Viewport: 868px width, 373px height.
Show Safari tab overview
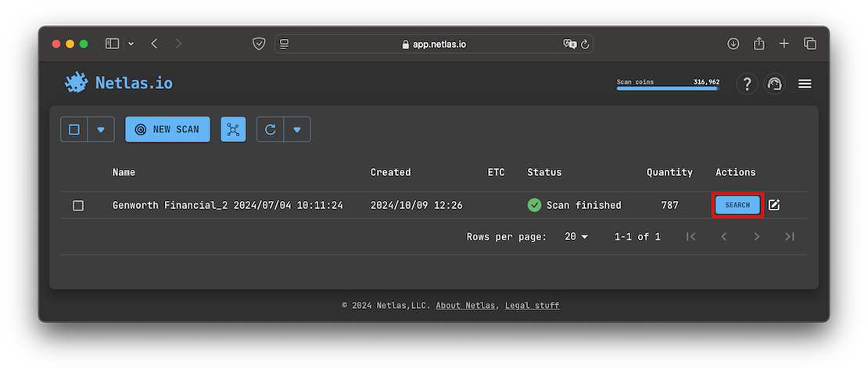tap(810, 44)
